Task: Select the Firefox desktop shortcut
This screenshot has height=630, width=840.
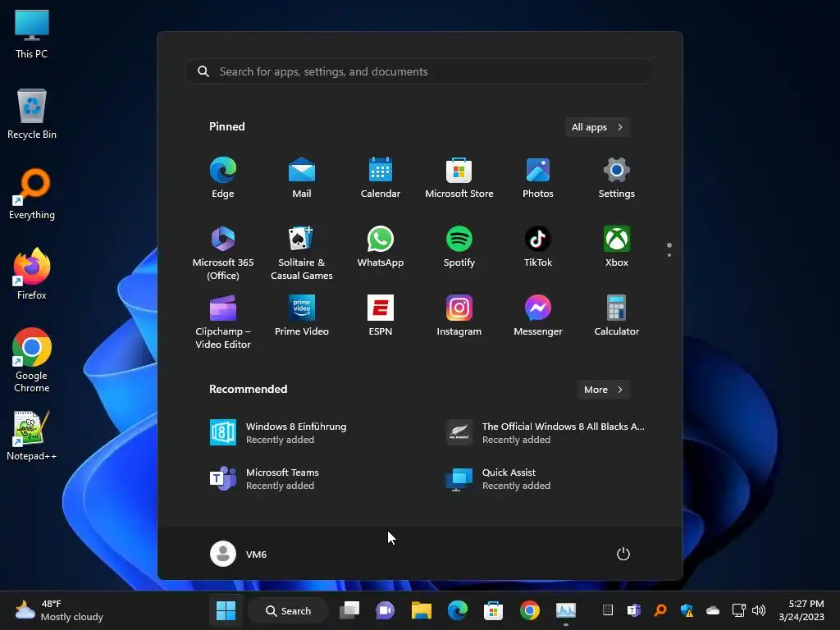Action: [x=32, y=274]
